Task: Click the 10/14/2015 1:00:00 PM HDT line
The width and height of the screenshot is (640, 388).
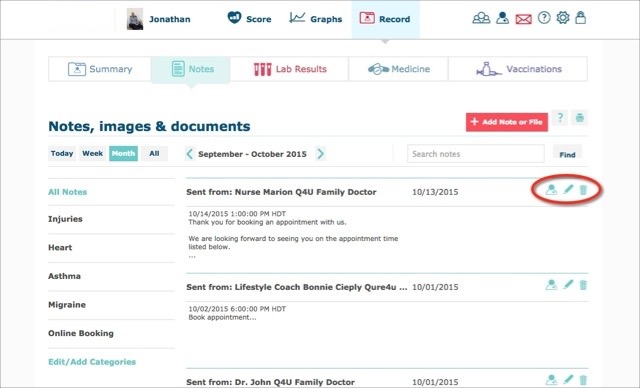Action: tap(237, 213)
